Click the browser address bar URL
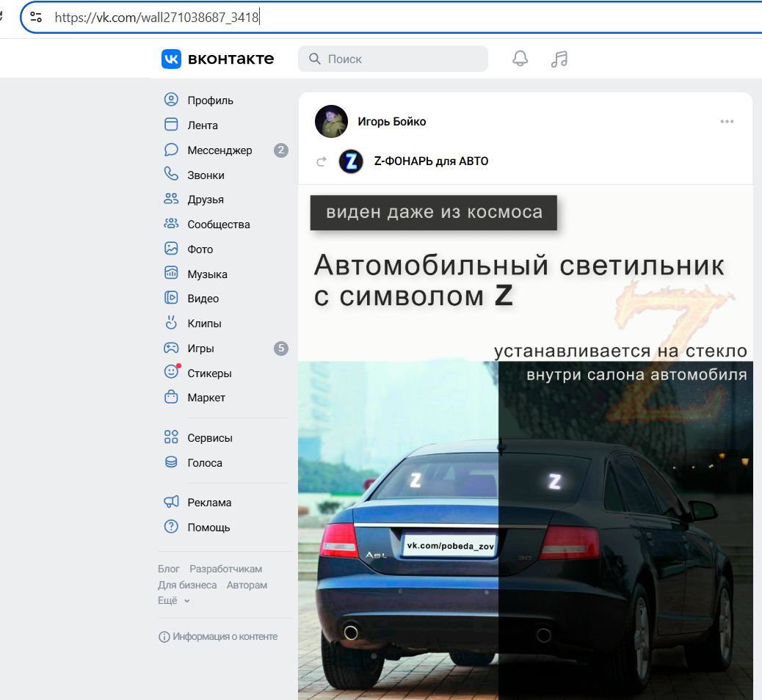762x700 pixels. coord(156,18)
